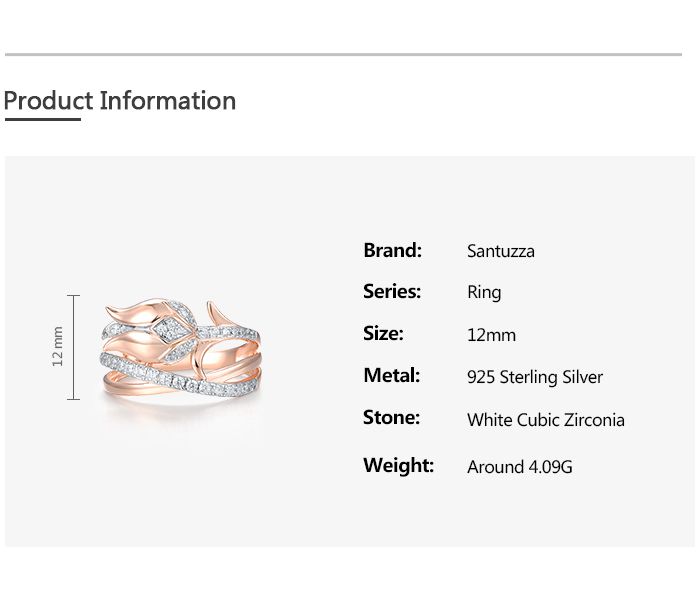Image resolution: width=700 pixels, height=607 pixels.
Task: Select the Stone: label
Action: pyautogui.click(x=391, y=418)
